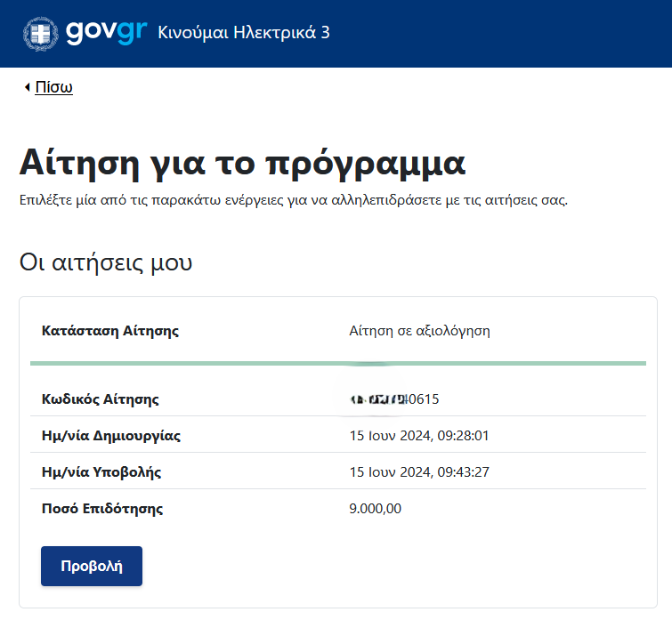Click the Ημ/νία Υποβολής label
Viewport: 672px width, 628px height.
pyautogui.click(x=101, y=472)
